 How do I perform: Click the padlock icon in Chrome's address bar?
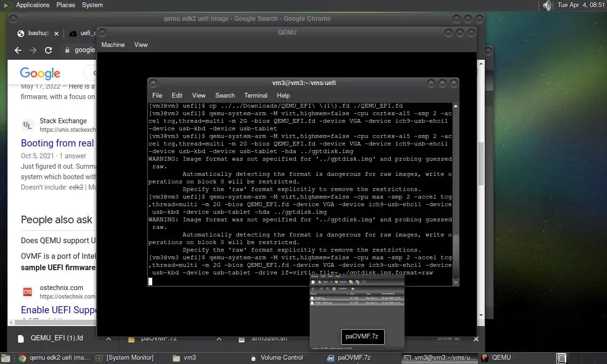pos(67,50)
